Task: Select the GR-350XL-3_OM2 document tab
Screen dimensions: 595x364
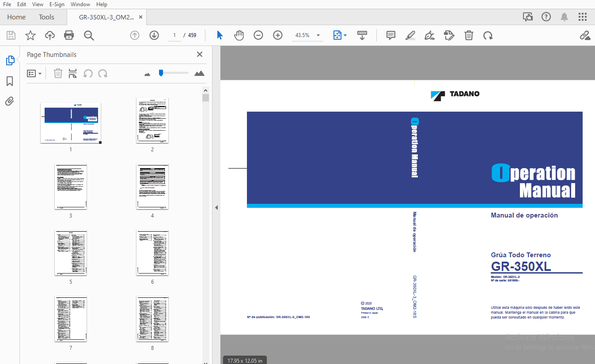Action: [x=106, y=17]
